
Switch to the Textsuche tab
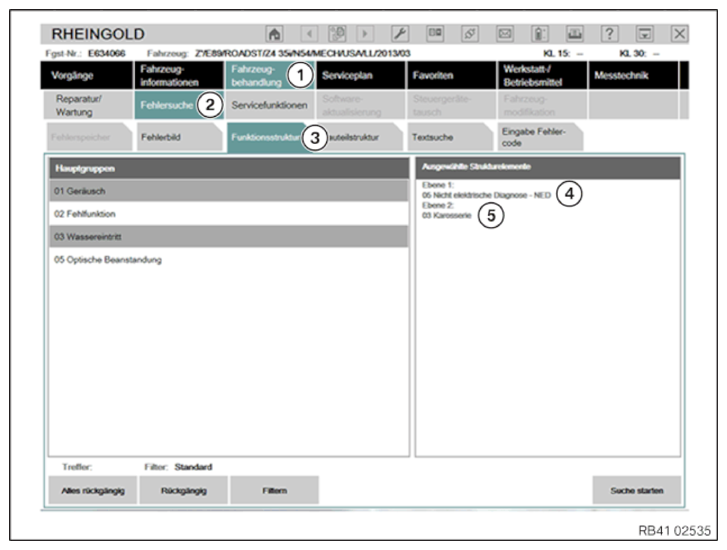point(450,137)
